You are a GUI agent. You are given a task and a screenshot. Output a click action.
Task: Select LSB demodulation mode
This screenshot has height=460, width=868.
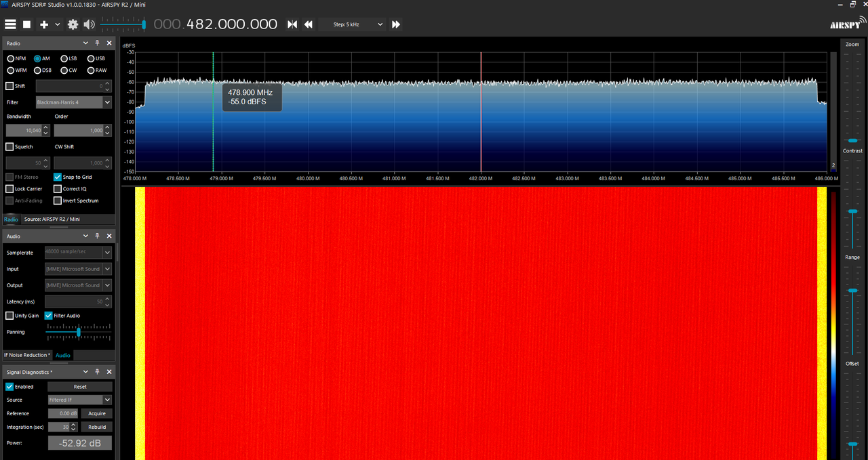68,58
